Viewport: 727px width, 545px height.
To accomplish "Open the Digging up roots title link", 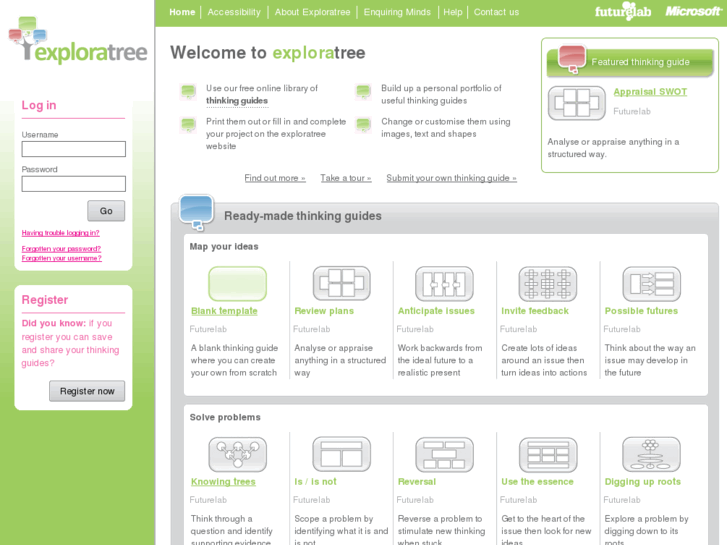I will point(643,482).
